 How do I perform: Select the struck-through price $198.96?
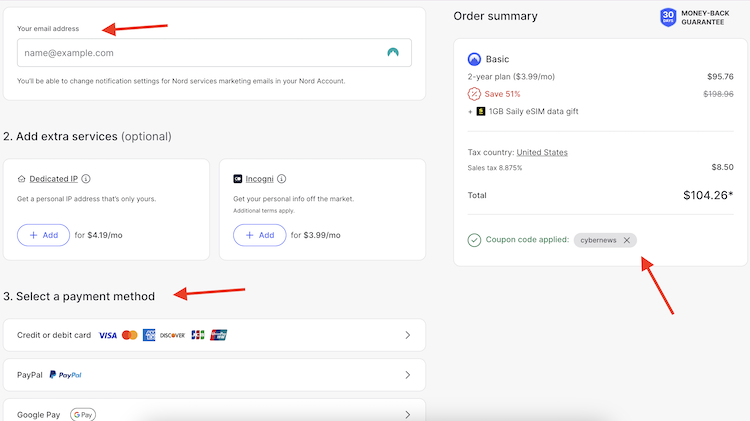coord(718,94)
